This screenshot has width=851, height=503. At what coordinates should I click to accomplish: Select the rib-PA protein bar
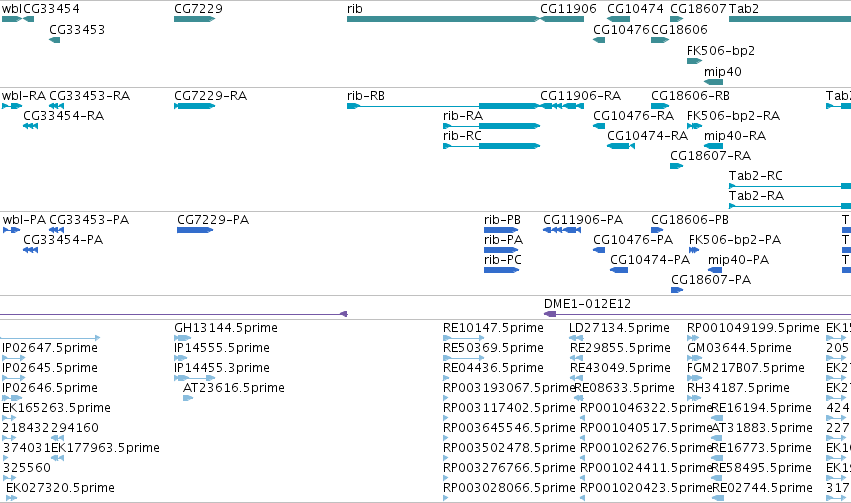click(x=501, y=250)
